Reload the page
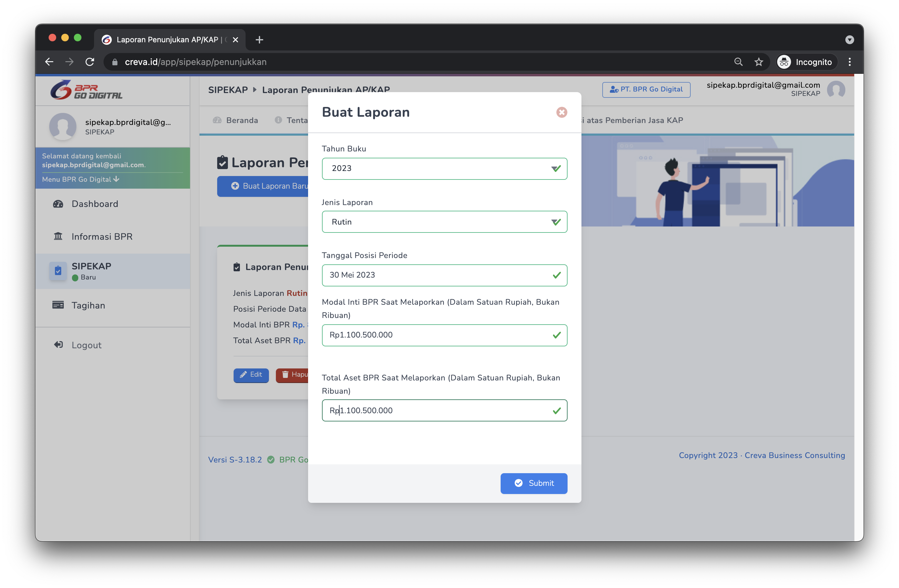The width and height of the screenshot is (899, 588). (x=90, y=62)
